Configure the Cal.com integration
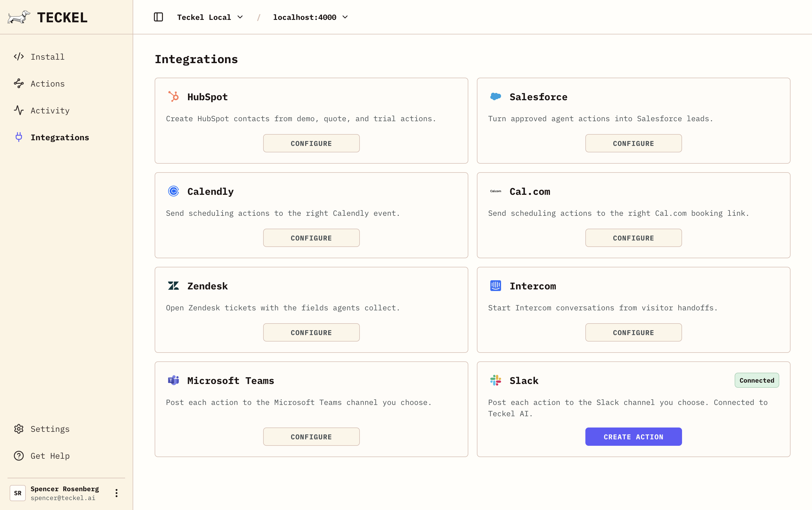The width and height of the screenshot is (812, 510). click(633, 238)
